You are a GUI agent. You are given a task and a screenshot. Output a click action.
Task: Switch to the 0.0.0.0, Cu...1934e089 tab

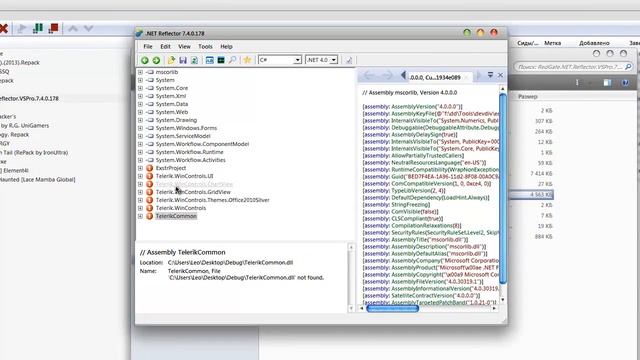435,77
